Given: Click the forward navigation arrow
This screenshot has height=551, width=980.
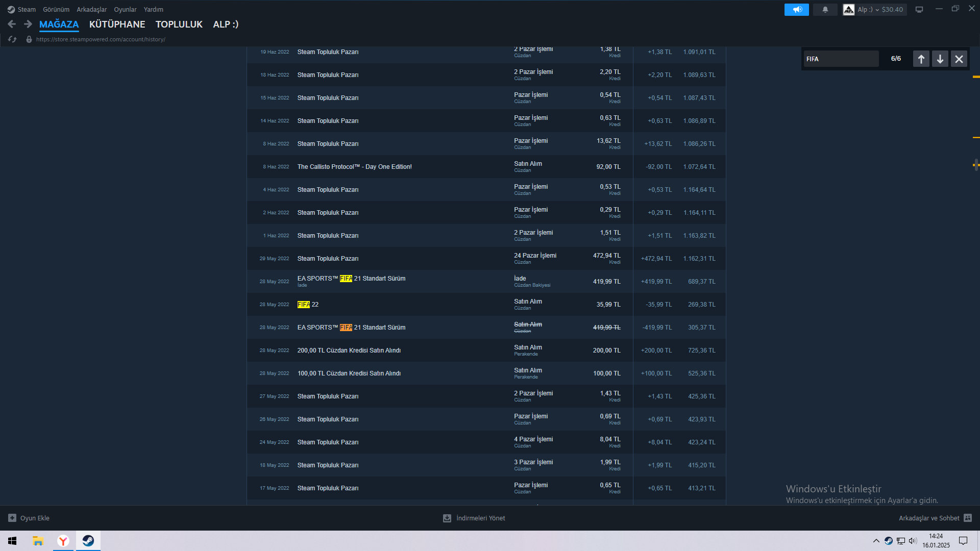Looking at the screenshot, I should (28, 24).
